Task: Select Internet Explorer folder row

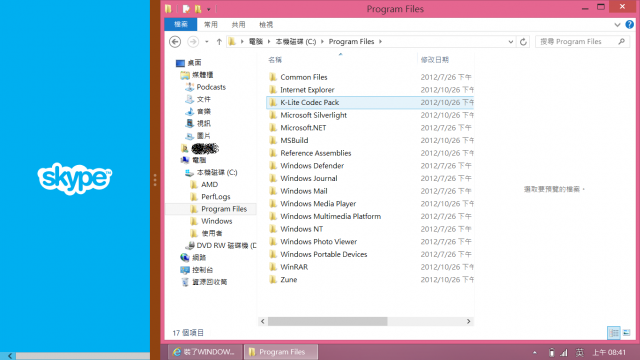Action: click(x=370, y=90)
